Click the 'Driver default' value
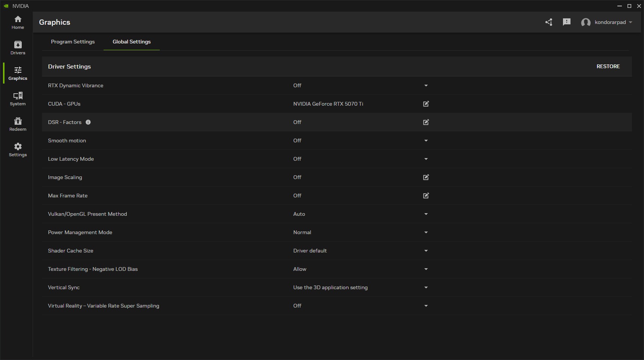 pyautogui.click(x=310, y=251)
